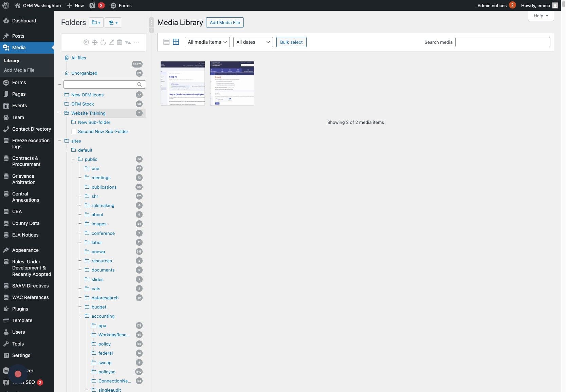Expand the rulemaking folder

tap(80, 205)
